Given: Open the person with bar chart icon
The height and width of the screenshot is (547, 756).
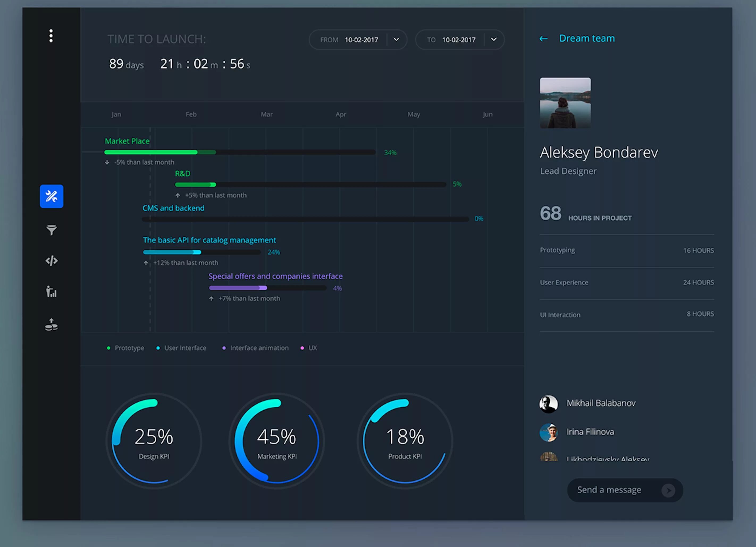Looking at the screenshot, I should click(x=51, y=292).
